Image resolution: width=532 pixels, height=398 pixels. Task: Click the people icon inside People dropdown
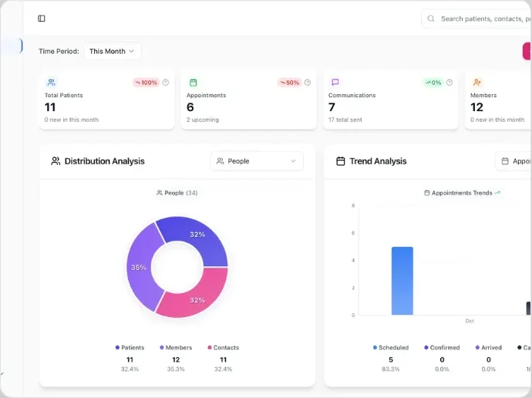pyautogui.click(x=221, y=161)
